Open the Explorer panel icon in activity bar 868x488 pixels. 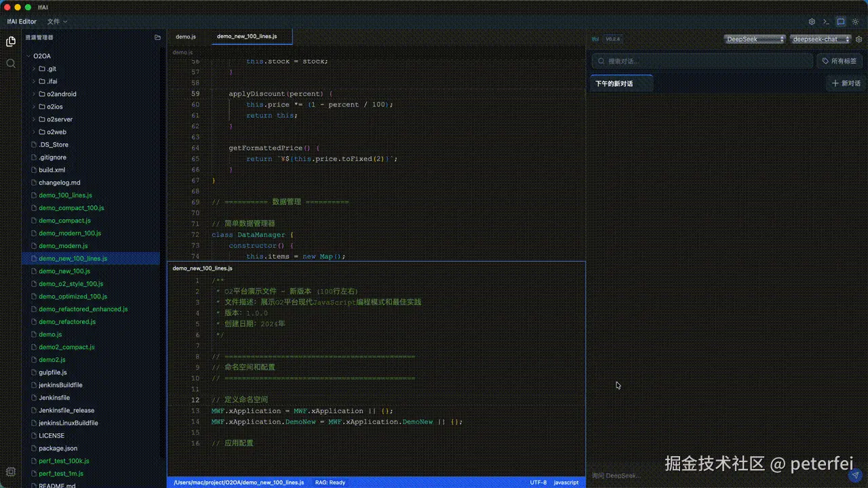click(x=11, y=41)
